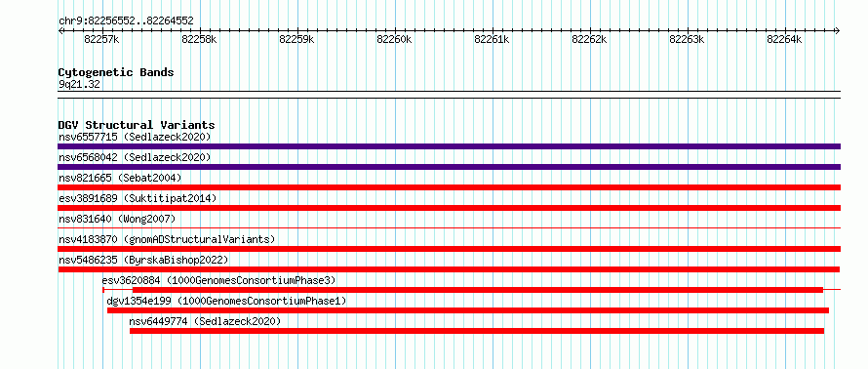
Task: Click the 82259k ruler tick label
Action: pos(296,40)
